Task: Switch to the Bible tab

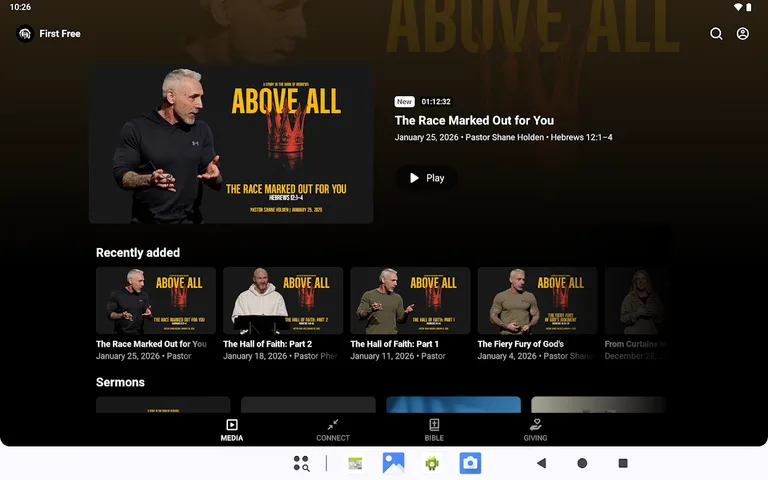Action: (434, 430)
